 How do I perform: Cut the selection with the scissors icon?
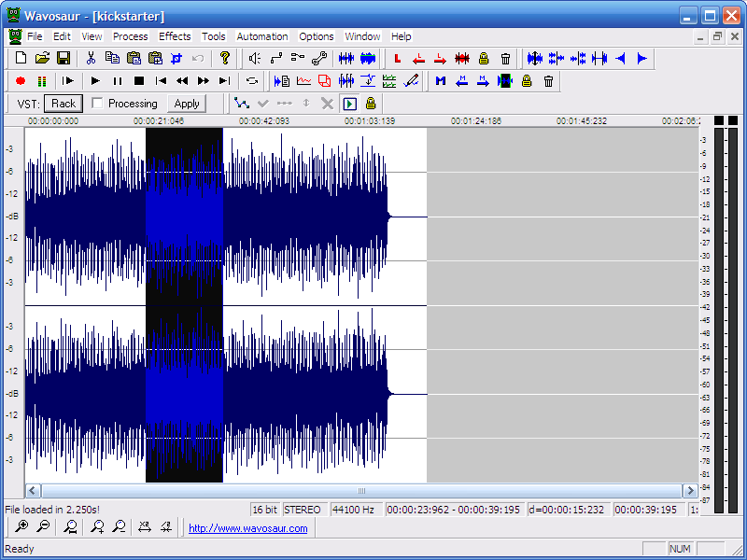pos(91,58)
